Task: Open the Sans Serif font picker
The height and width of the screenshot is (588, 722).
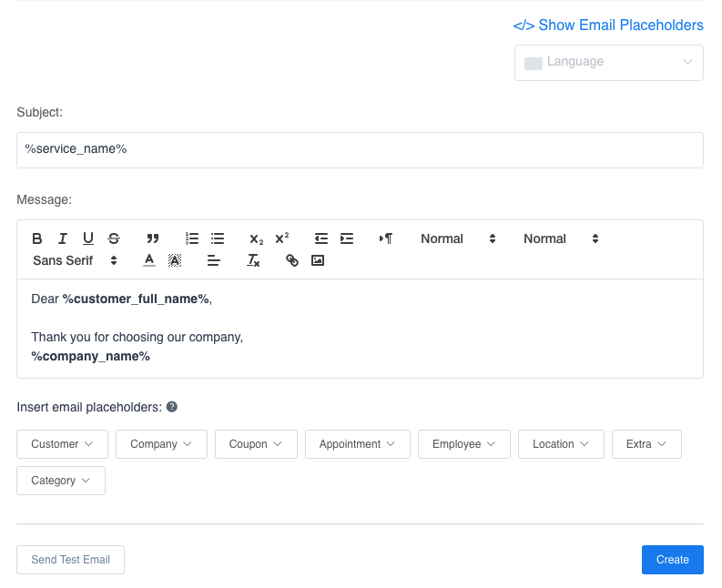Action: 76,260
